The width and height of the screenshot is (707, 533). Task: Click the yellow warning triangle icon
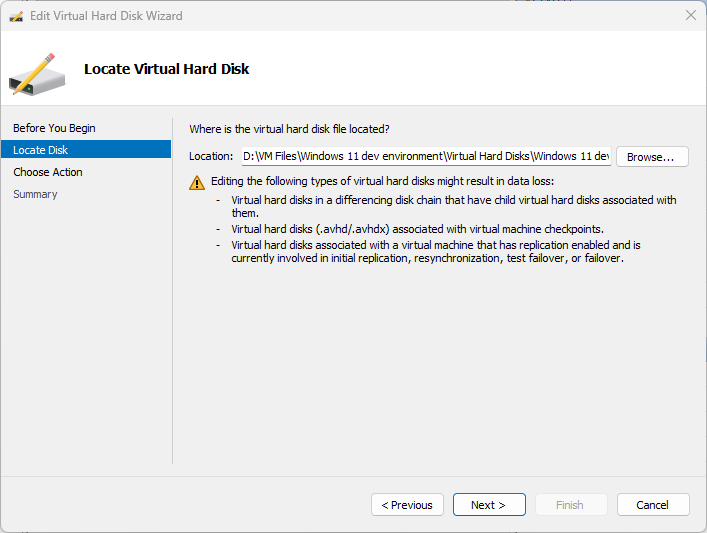(x=197, y=182)
